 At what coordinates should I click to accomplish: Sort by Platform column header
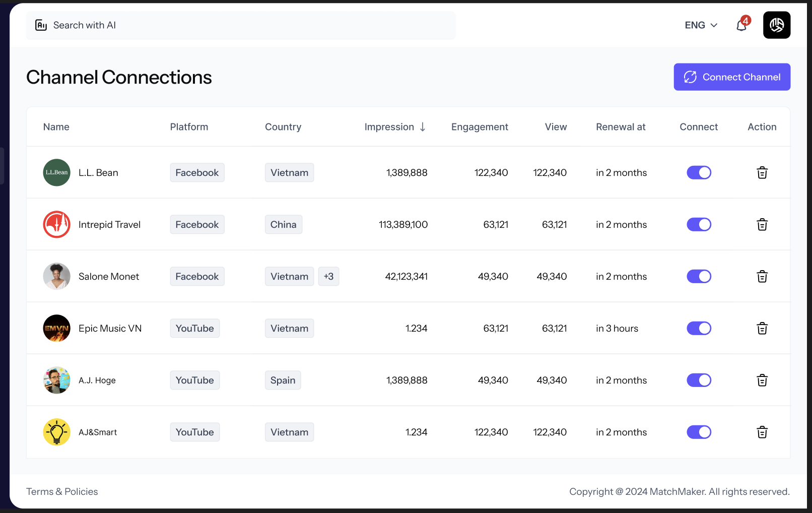tap(189, 127)
